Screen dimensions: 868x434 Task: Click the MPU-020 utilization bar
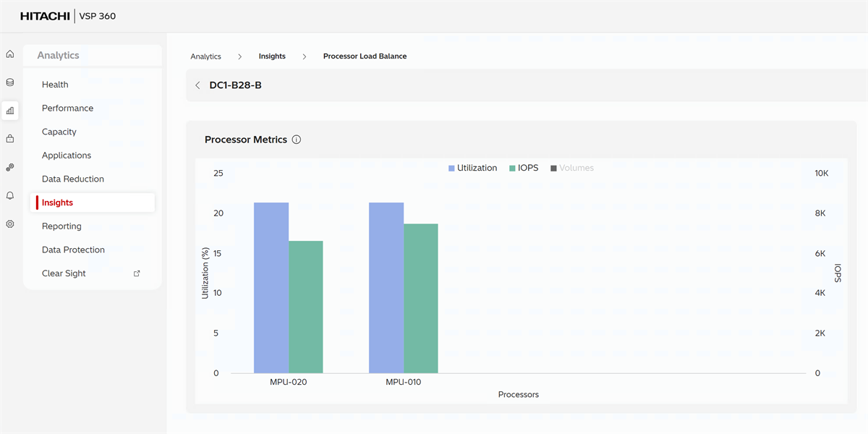click(x=271, y=288)
